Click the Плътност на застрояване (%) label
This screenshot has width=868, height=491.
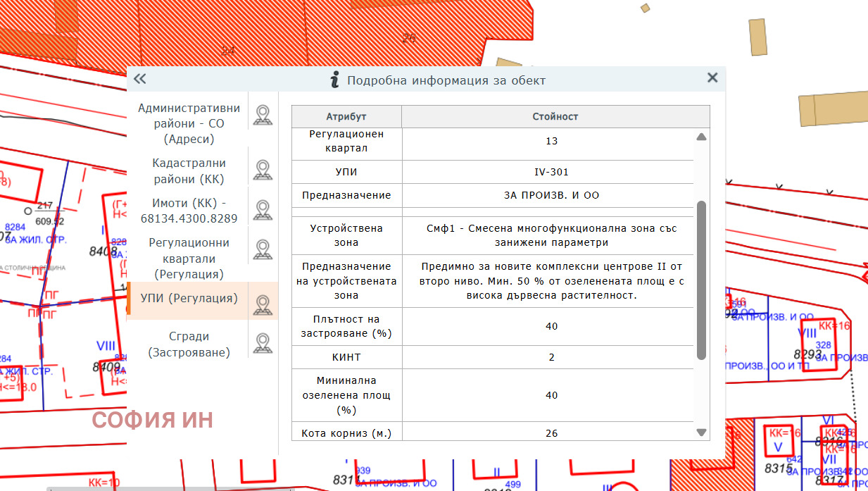click(346, 326)
